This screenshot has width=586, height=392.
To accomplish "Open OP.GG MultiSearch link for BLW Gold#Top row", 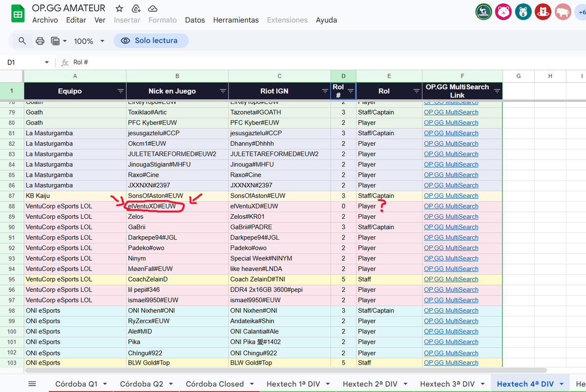I will click(x=451, y=363).
